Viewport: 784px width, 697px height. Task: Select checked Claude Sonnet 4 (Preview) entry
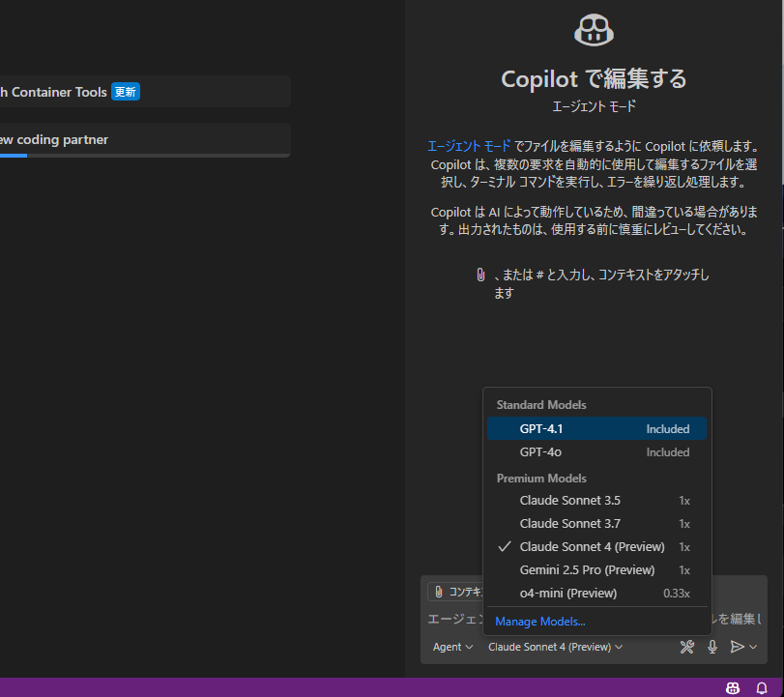596,546
